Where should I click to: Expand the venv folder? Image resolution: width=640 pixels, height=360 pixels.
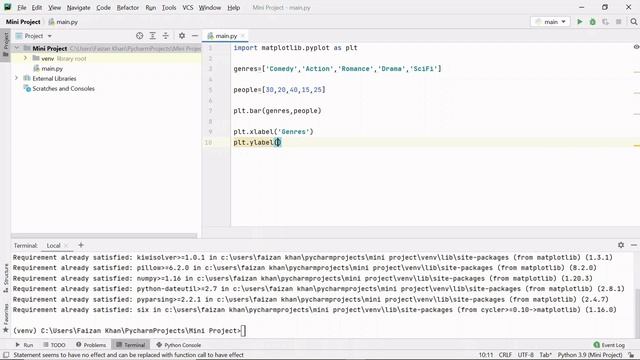[25, 58]
